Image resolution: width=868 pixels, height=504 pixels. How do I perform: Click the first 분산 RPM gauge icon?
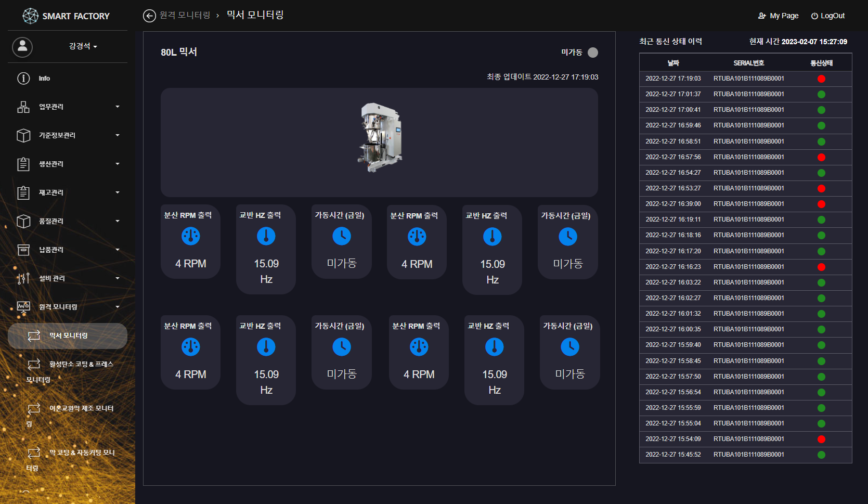click(190, 236)
